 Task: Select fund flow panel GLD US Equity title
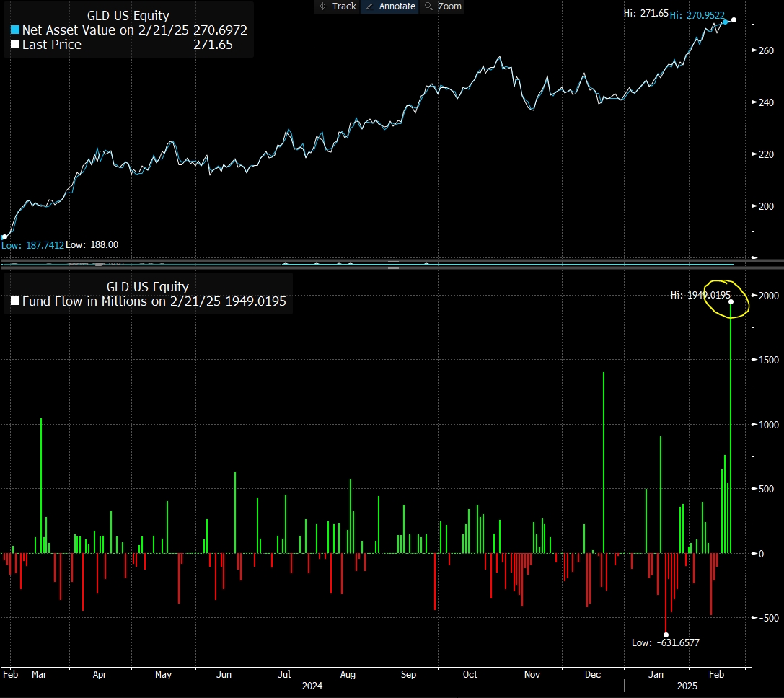pyautogui.click(x=148, y=286)
